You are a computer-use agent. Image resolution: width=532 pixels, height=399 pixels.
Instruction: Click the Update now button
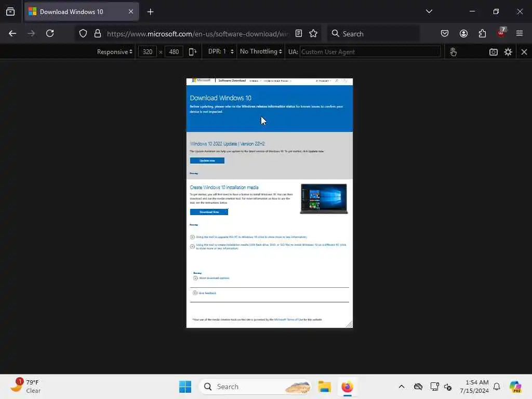207,161
